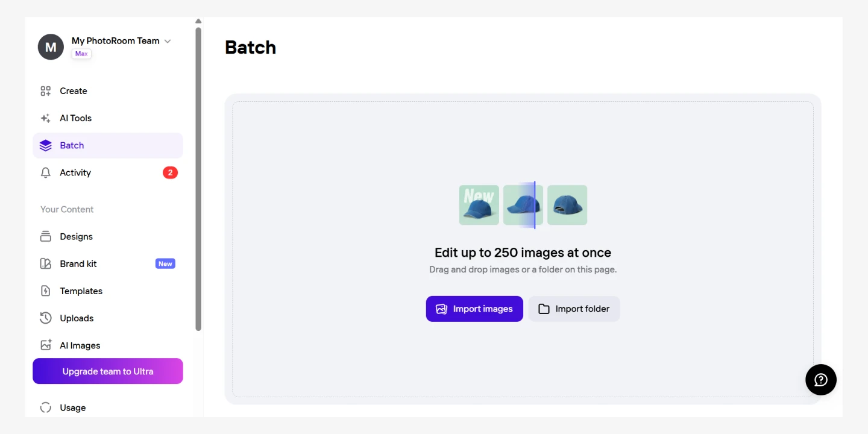This screenshot has height=434, width=868.
Task: Open the help question mark button
Action: (820, 380)
